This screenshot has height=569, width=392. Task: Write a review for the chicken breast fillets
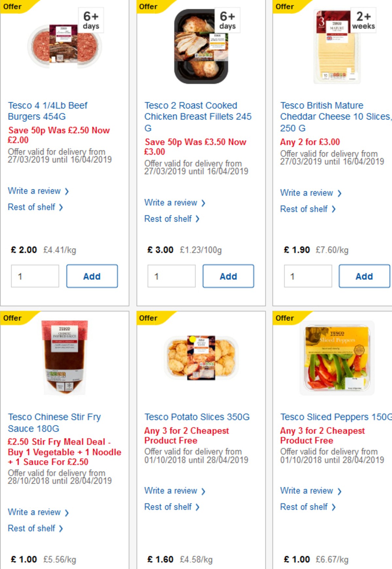171,203
